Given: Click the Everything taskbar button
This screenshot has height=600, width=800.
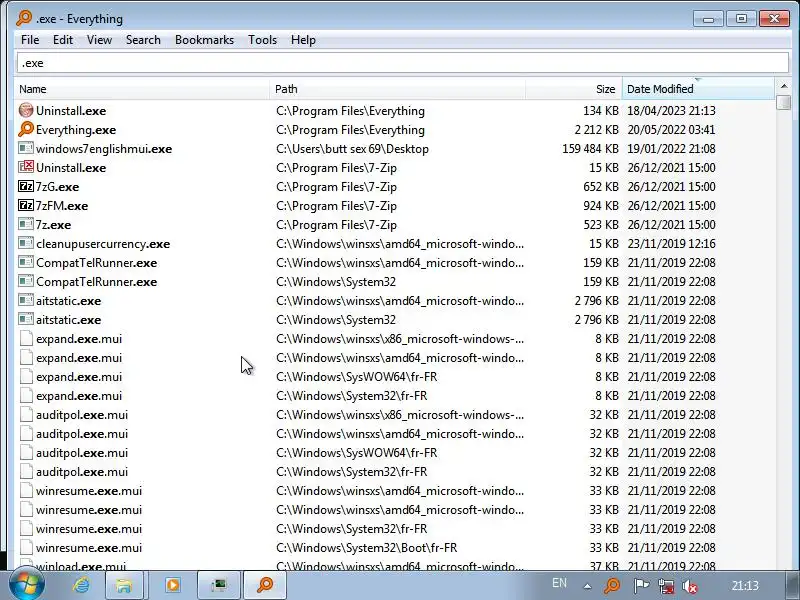Looking at the screenshot, I should 265,585.
